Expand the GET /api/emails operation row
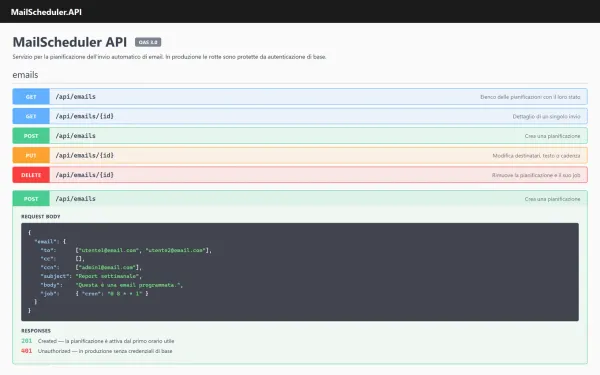Screen dimensions: 600x375 point(300,97)
